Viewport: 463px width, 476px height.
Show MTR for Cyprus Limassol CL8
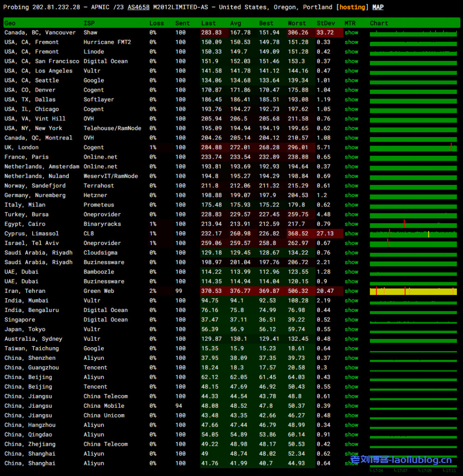[351, 234]
